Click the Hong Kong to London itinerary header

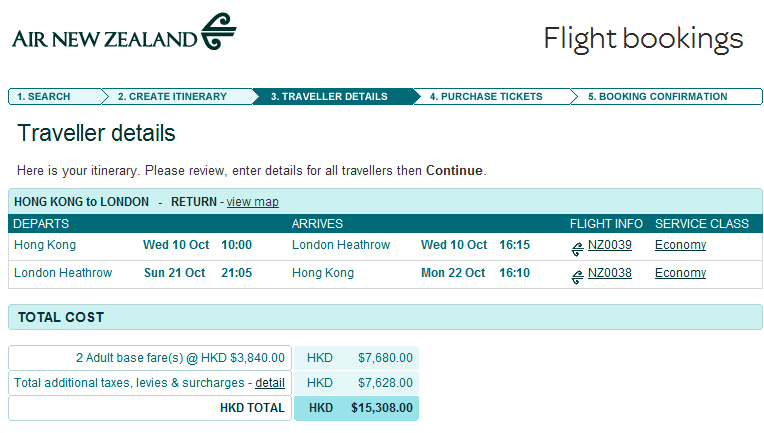pyautogui.click(x=82, y=202)
